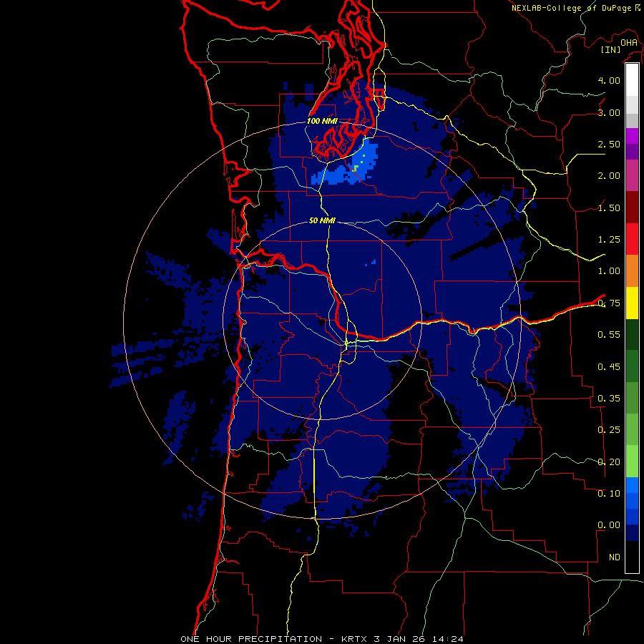Select the bright red legend swatch
This screenshot has height=644, width=644.
click(632, 239)
